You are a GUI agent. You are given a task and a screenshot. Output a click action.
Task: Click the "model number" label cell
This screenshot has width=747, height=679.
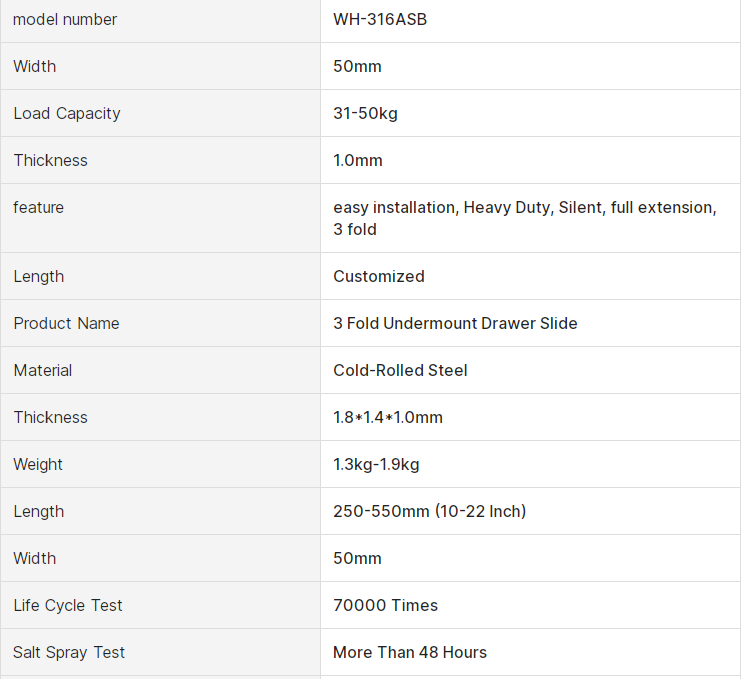point(65,19)
